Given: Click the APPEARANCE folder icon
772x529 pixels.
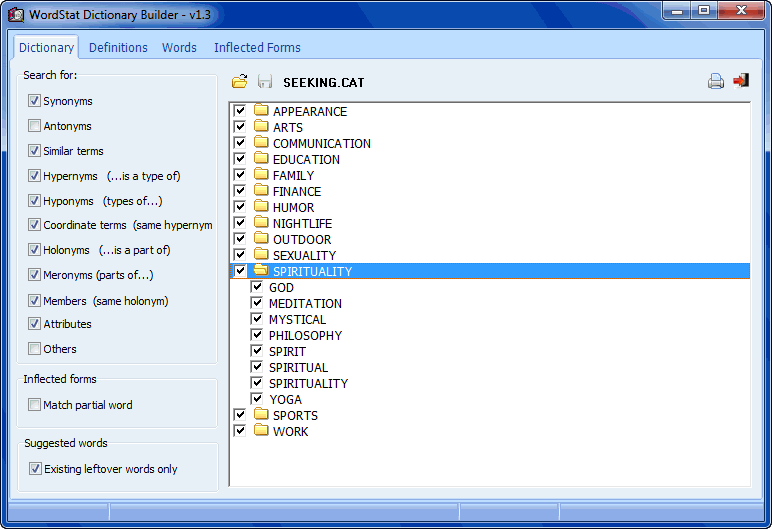Looking at the screenshot, I should coord(261,110).
